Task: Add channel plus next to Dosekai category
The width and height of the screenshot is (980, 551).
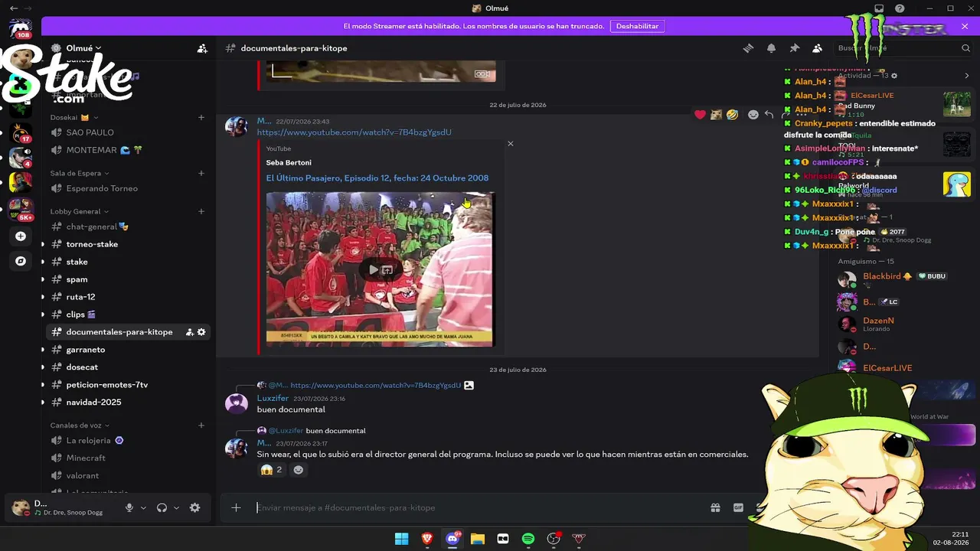Action: tap(201, 117)
